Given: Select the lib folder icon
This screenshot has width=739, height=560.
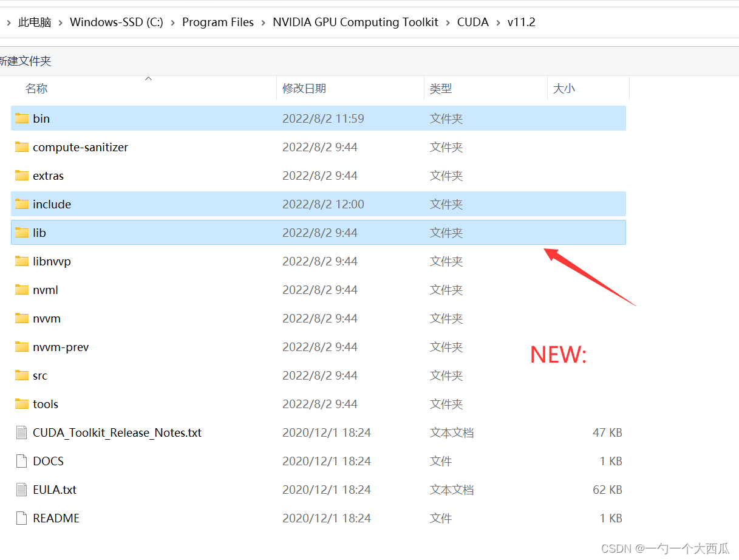Looking at the screenshot, I should click(x=22, y=233).
